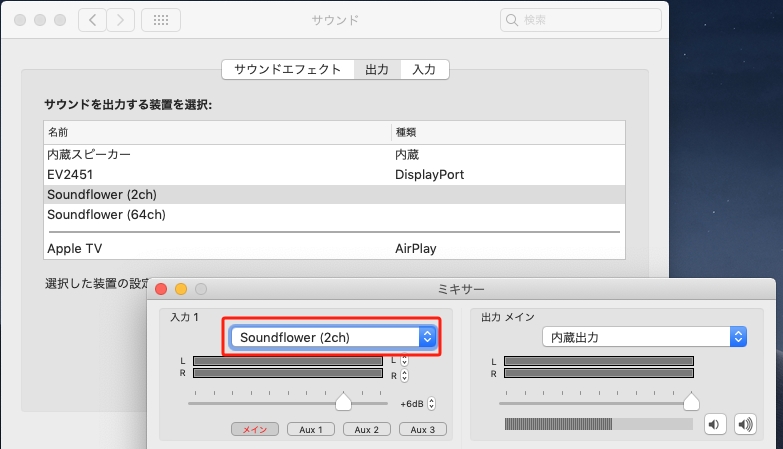Image resolution: width=783 pixels, height=449 pixels.
Task: Click output main volume slider thumb
Action: [x=691, y=402]
